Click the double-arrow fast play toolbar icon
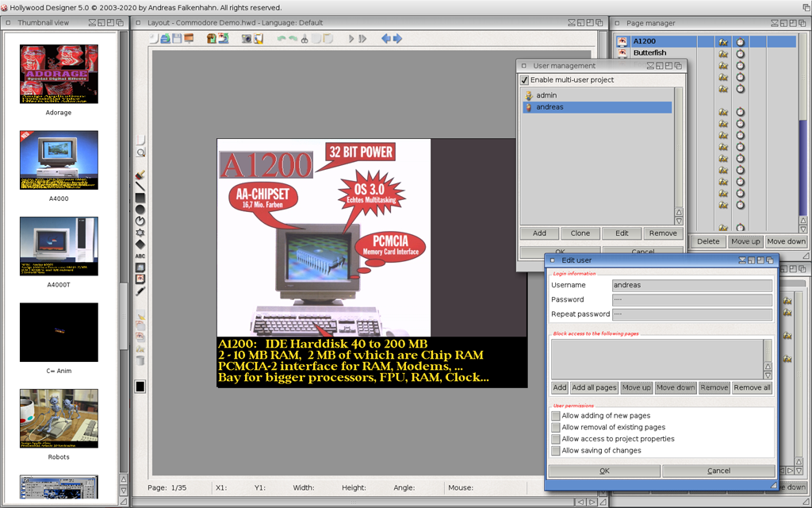Image resolution: width=812 pixels, height=508 pixels. (362, 38)
